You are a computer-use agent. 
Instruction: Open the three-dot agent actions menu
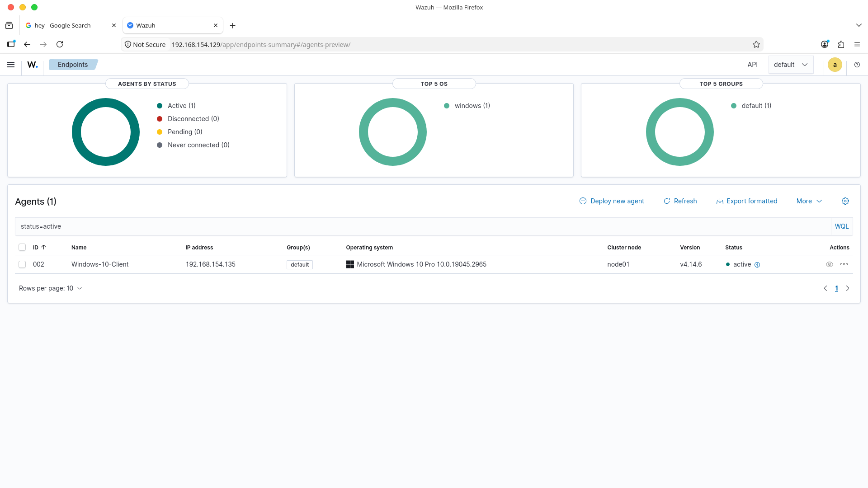(x=844, y=265)
